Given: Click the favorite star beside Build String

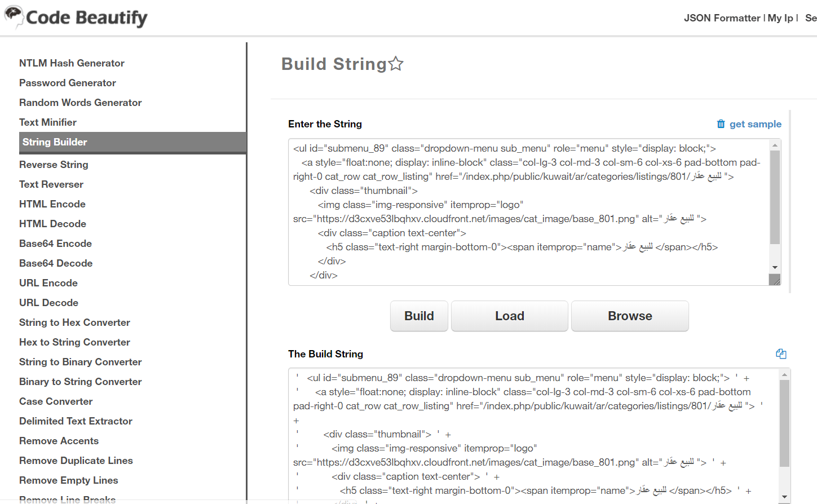Looking at the screenshot, I should pos(396,64).
